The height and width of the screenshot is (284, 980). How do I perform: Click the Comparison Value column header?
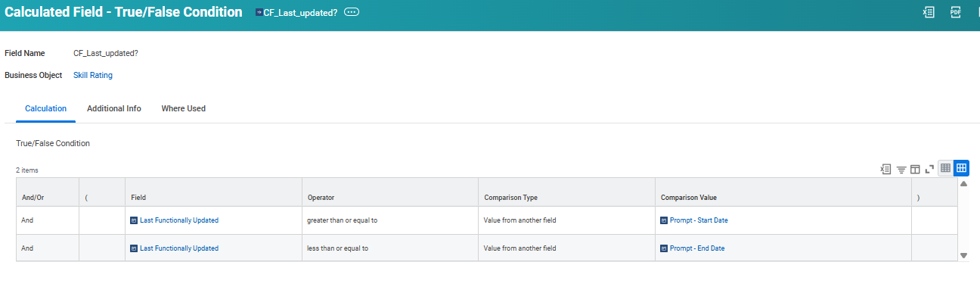pyautogui.click(x=783, y=192)
